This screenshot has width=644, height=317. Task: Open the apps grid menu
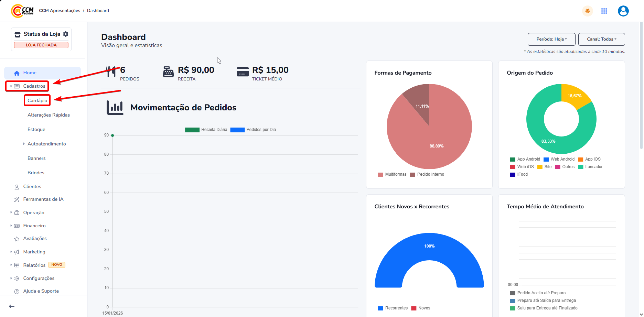point(604,11)
